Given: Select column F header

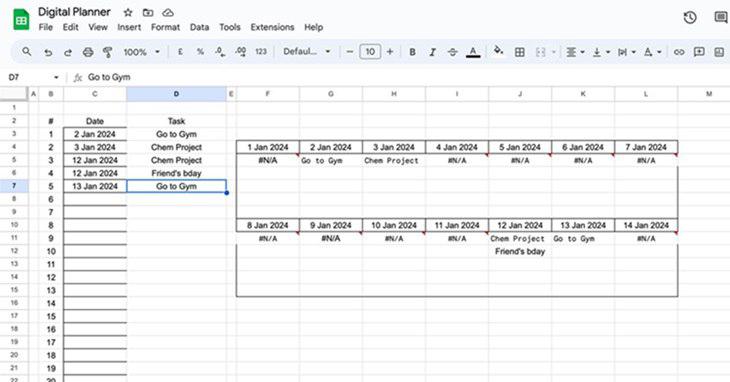Looking at the screenshot, I should pyautogui.click(x=268, y=94).
